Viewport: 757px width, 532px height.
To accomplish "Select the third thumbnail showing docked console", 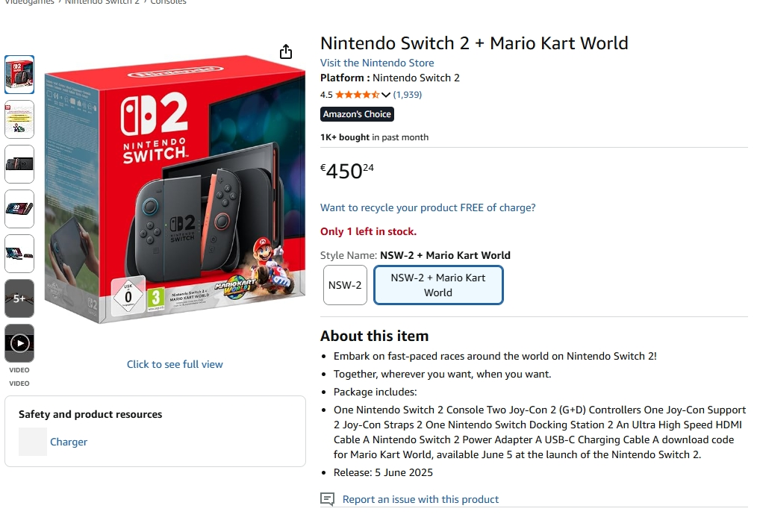I will (19, 164).
